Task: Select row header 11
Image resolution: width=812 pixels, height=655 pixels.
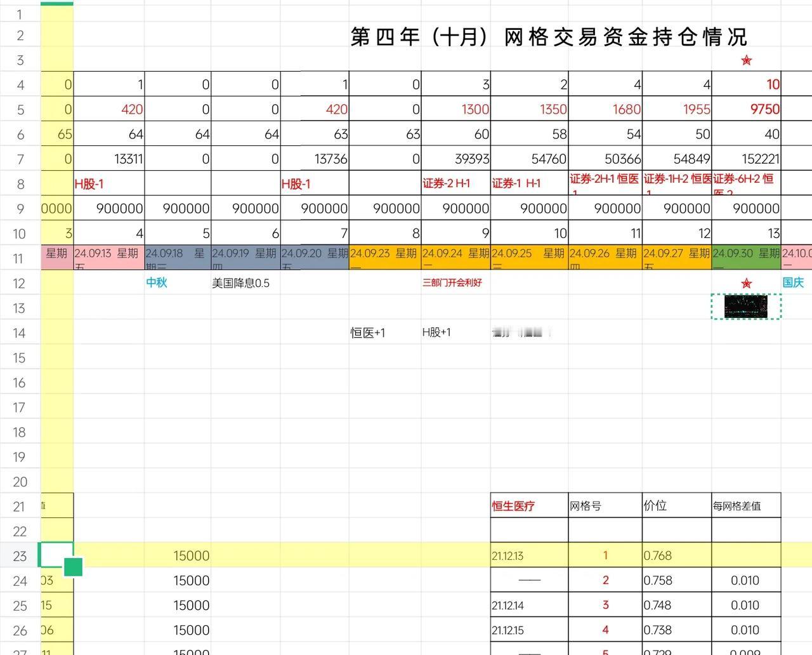Action: tap(20, 258)
